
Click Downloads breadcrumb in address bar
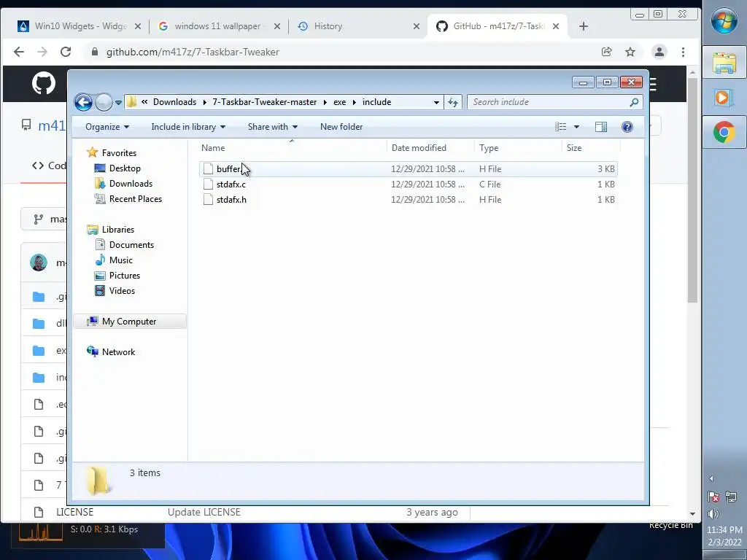[174, 102]
